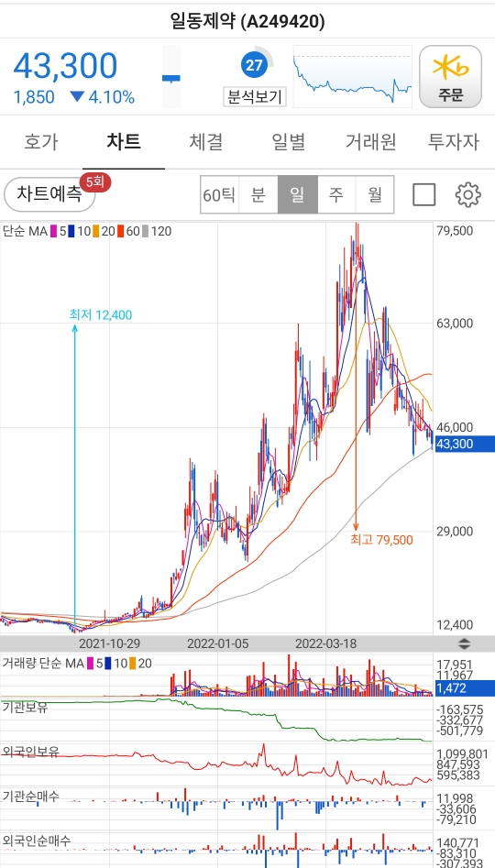Tap the 외국인보유 indicator label

tap(31, 752)
